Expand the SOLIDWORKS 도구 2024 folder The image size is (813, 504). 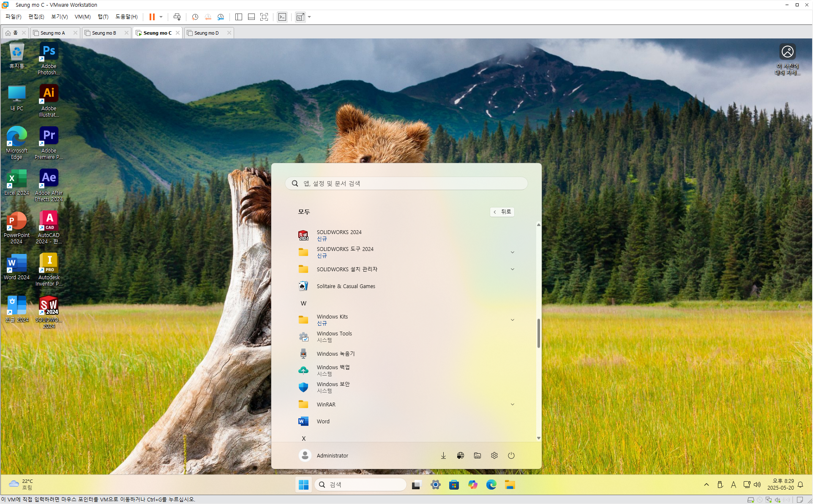point(512,252)
